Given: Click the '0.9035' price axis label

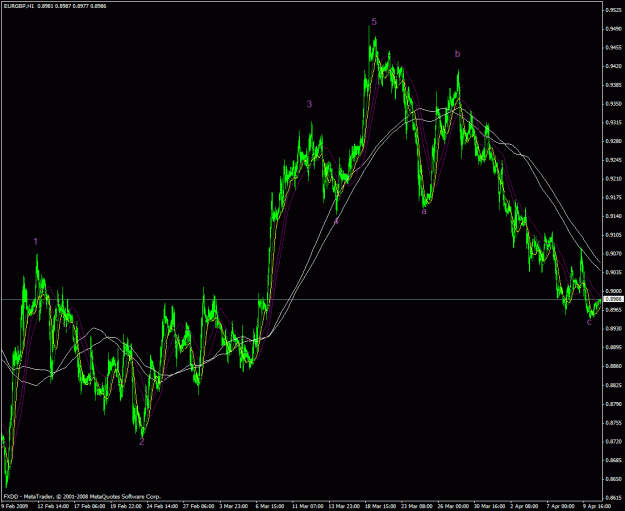Looking at the screenshot, I should tap(614, 273).
